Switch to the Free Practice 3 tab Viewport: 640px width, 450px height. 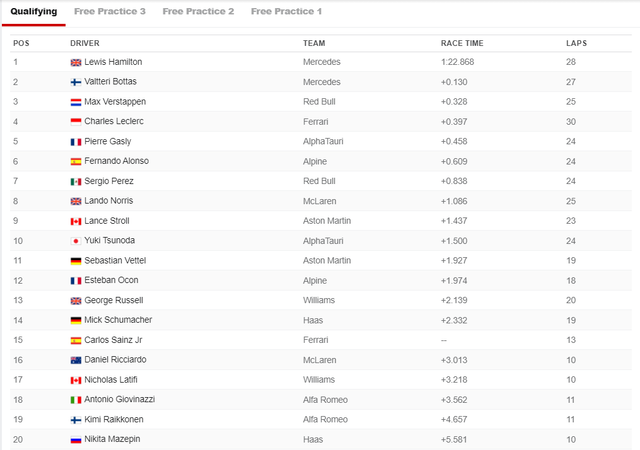click(x=109, y=11)
